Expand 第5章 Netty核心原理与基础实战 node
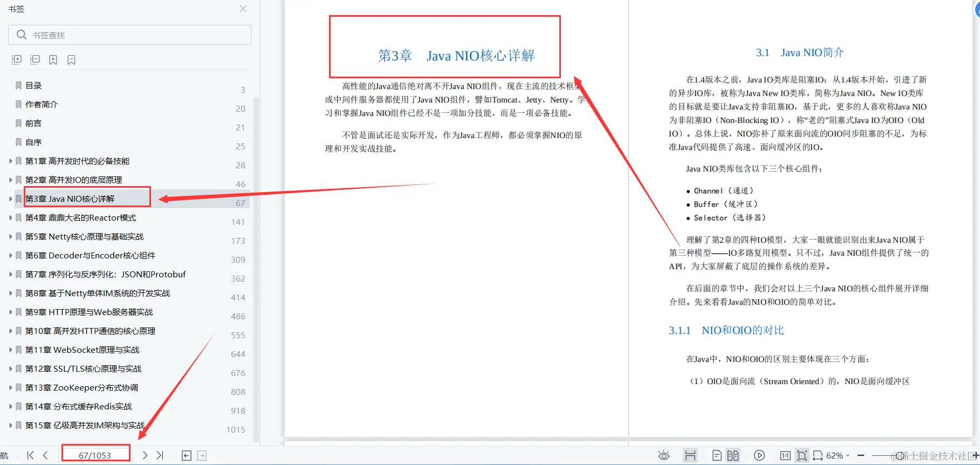 tap(10, 236)
